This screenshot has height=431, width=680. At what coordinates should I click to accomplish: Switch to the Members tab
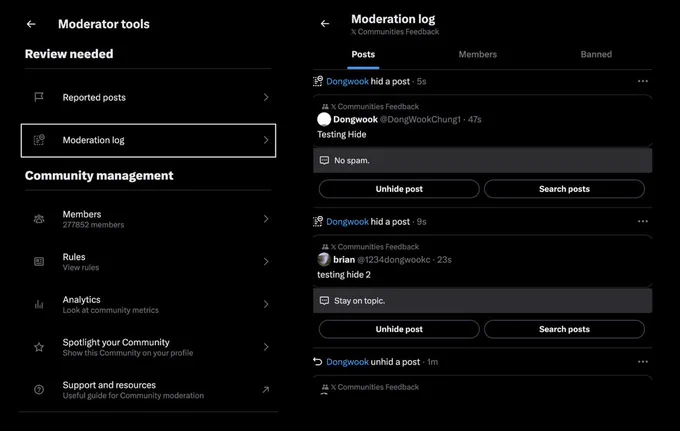point(477,55)
